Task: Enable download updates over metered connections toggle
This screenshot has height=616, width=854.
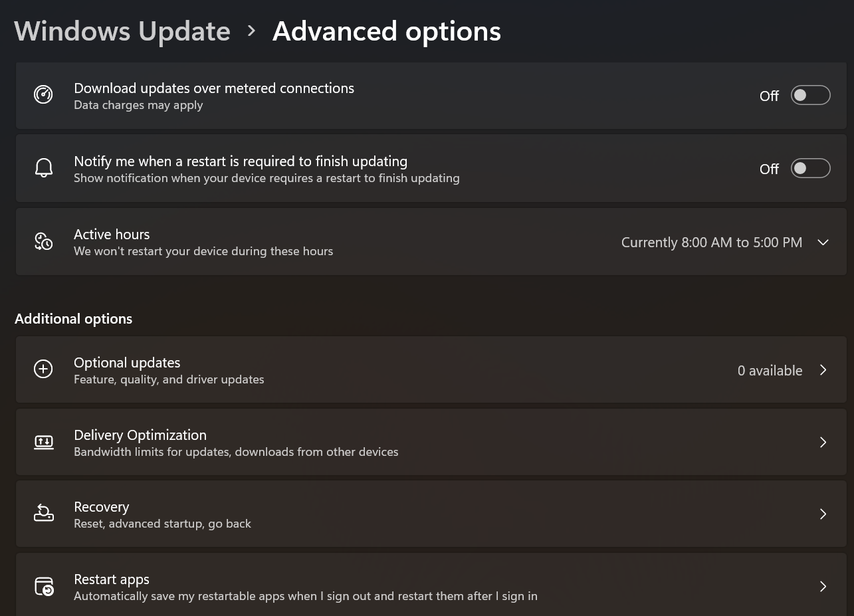Action: coord(810,95)
